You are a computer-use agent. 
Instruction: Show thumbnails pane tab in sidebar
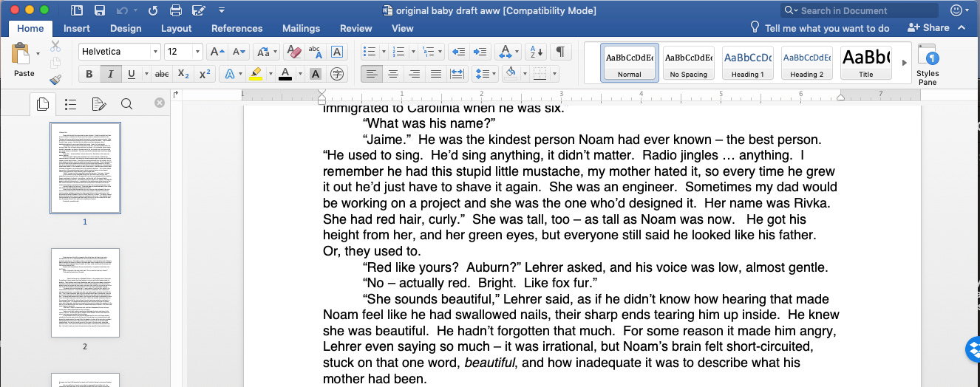pyautogui.click(x=42, y=104)
